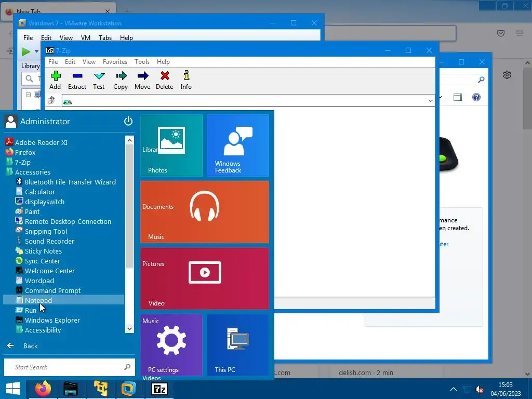Open Welcome Center from Accessories

pyautogui.click(x=45, y=270)
